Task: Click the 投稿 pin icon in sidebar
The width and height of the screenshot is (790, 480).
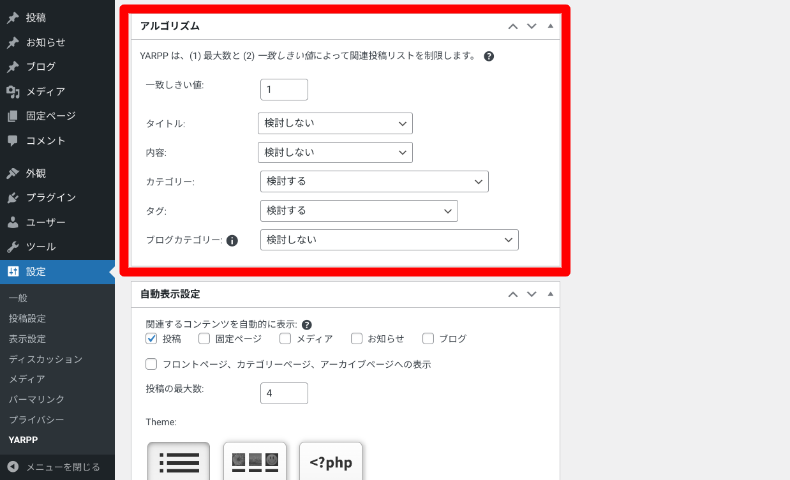Action: pos(13,18)
